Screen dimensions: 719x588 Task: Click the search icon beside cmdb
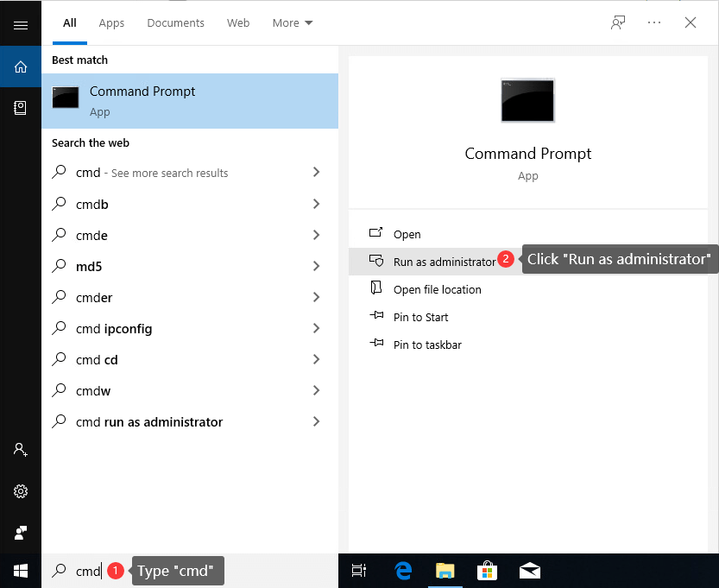[x=59, y=203]
